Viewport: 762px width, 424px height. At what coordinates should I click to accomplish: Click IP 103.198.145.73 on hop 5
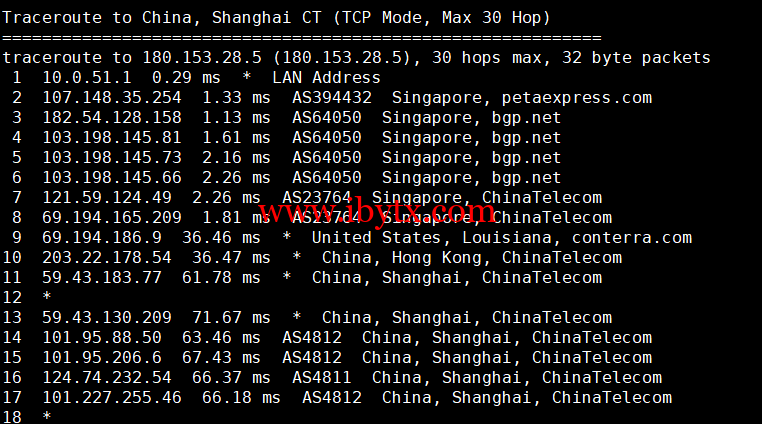point(112,157)
